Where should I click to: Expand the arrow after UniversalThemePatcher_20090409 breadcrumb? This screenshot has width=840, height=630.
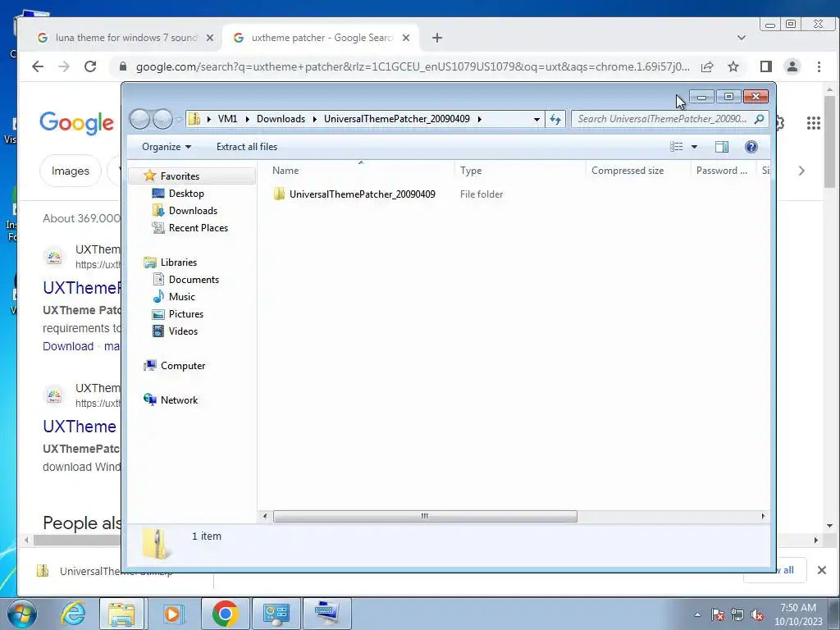coord(479,119)
